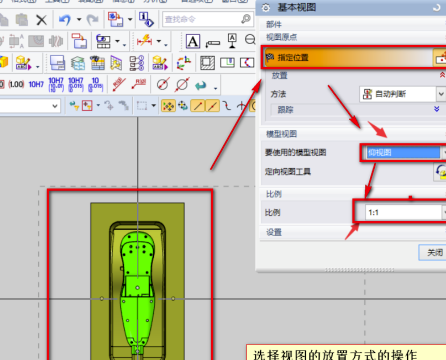
Task: Open the dropdown beside the new sheet icon
Action: [130, 20]
